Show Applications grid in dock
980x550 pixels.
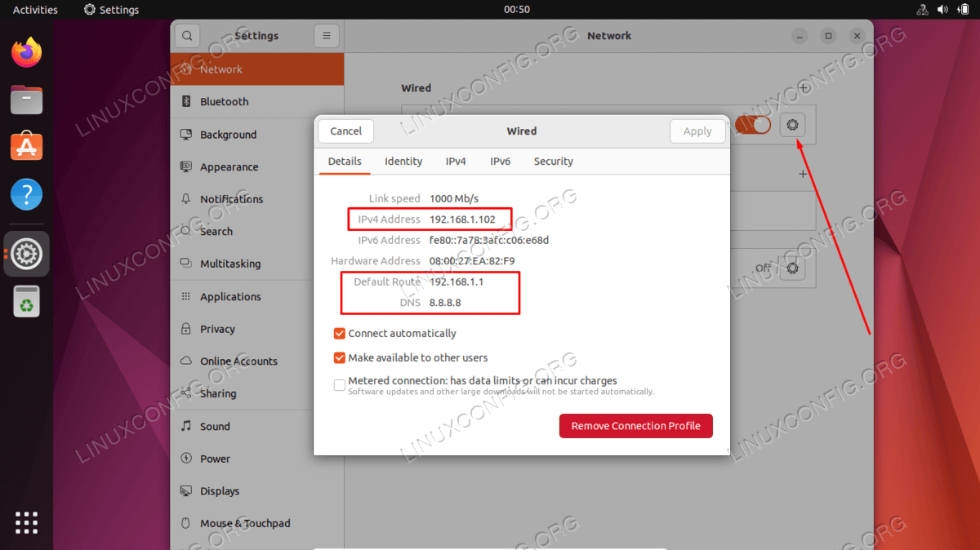(x=27, y=522)
